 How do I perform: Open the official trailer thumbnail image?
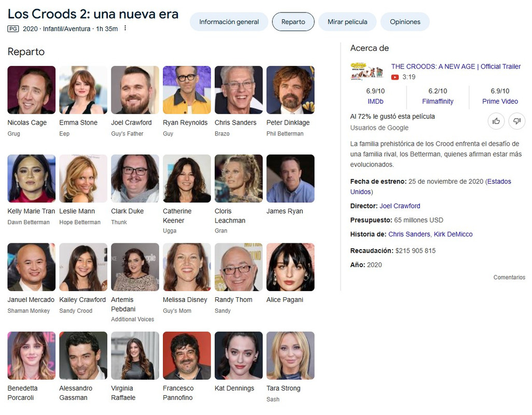click(x=367, y=71)
